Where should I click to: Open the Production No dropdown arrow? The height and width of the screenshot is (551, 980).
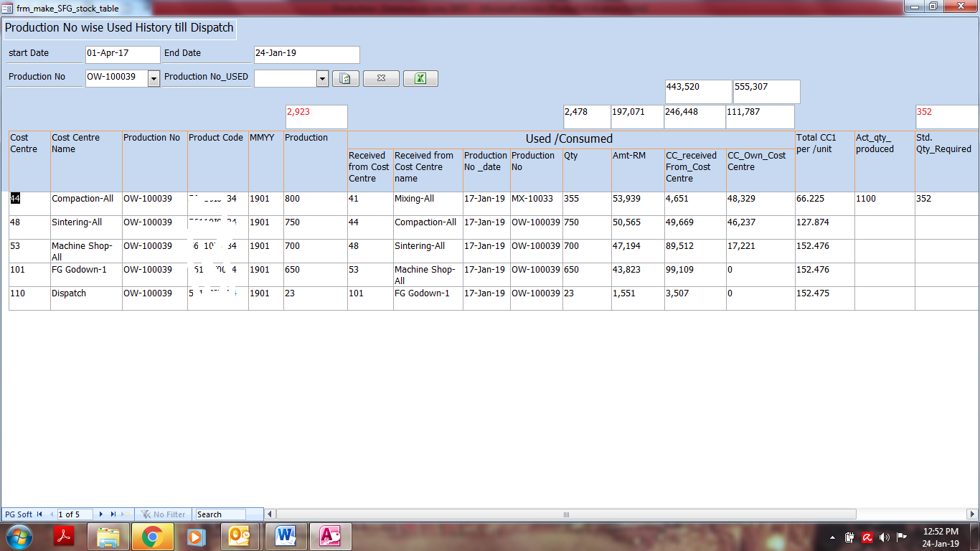(x=154, y=79)
